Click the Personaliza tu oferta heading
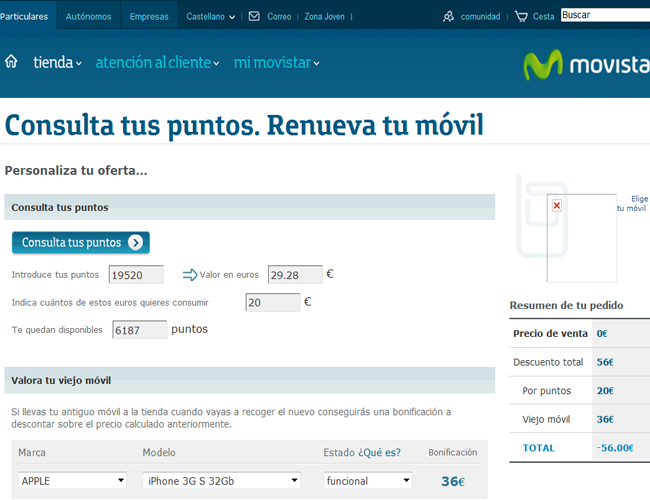This screenshot has height=500, width=650. (76, 170)
